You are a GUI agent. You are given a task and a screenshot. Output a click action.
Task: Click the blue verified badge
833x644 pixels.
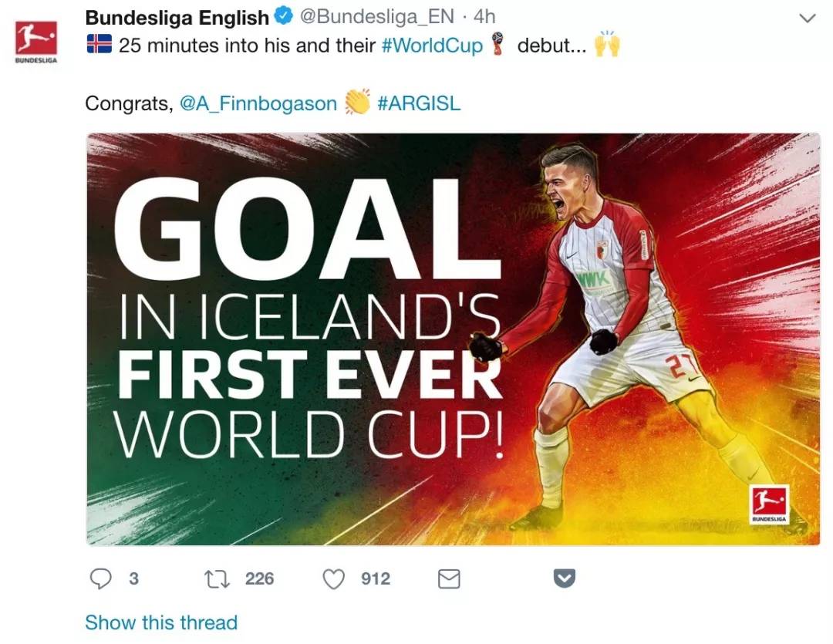283,17
